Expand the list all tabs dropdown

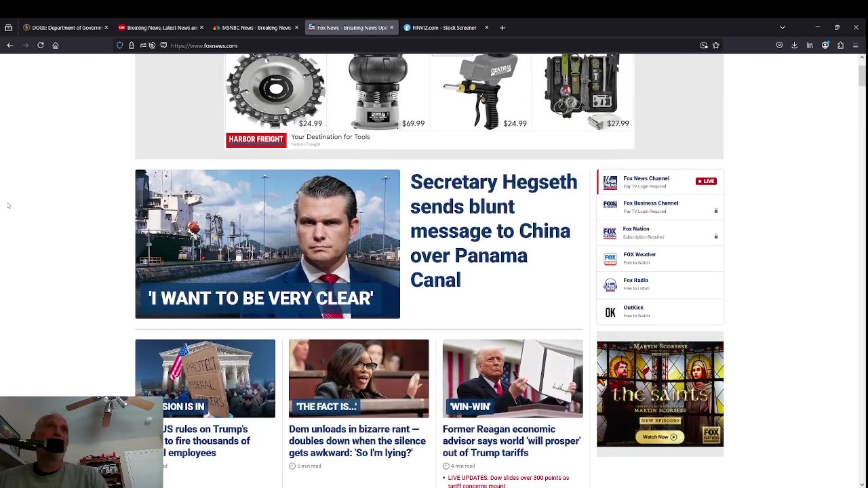(x=783, y=28)
